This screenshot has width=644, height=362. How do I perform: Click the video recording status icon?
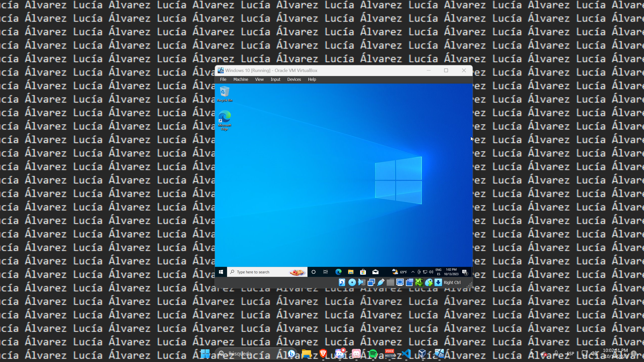pos(409,282)
